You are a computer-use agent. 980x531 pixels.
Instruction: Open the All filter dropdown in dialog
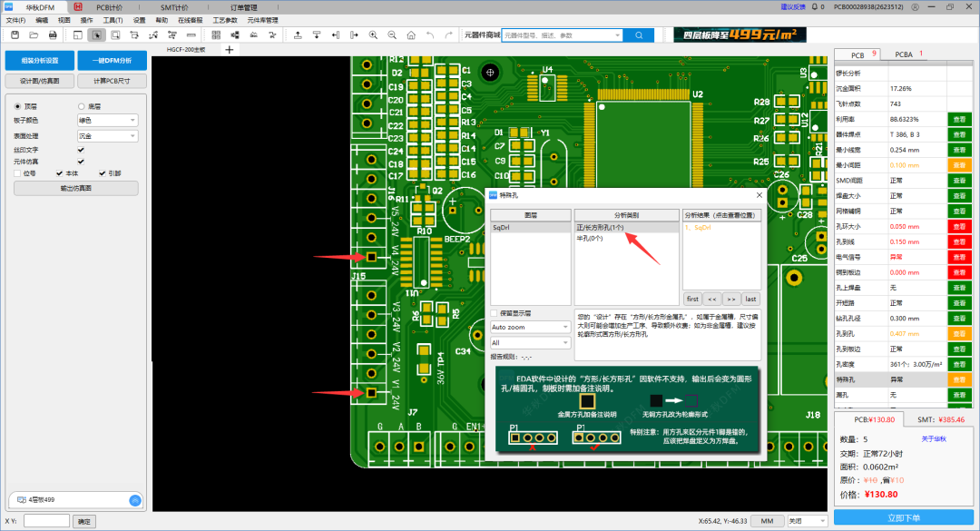click(x=529, y=343)
